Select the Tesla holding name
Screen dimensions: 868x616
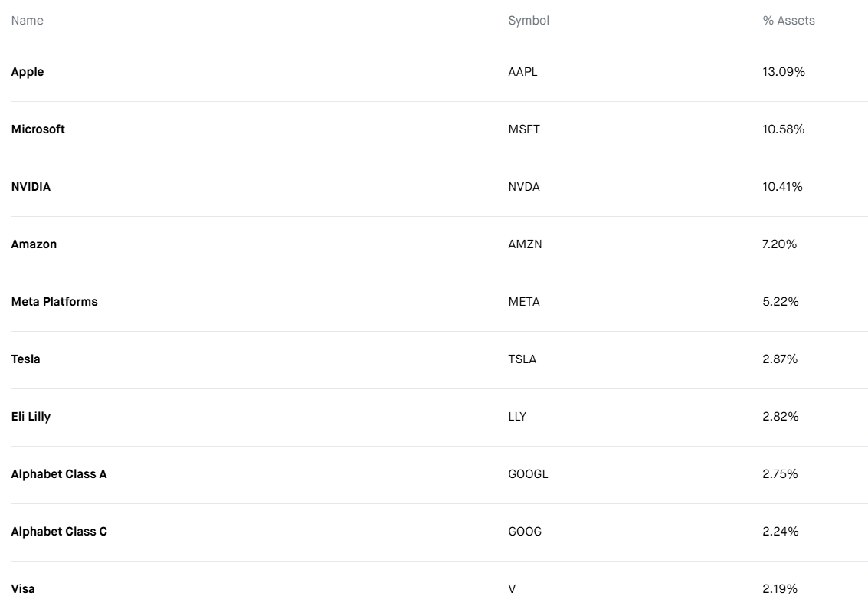[25, 359]
